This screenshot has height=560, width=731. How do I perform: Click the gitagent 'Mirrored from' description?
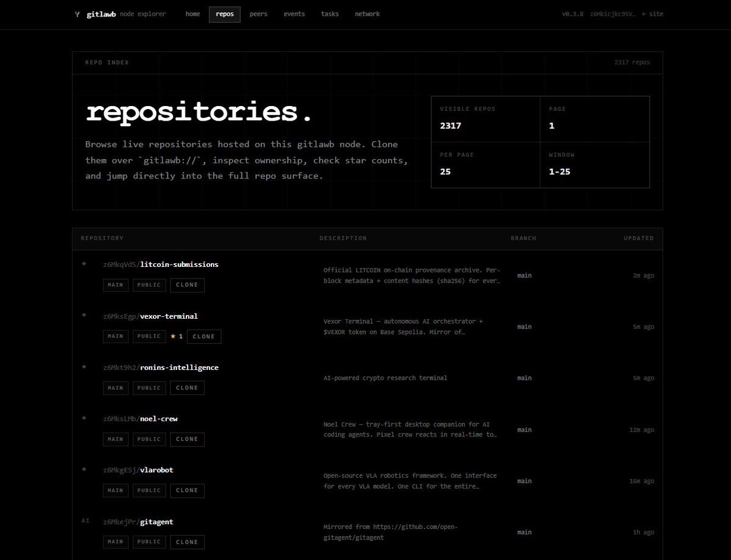(x=390, y=533)
